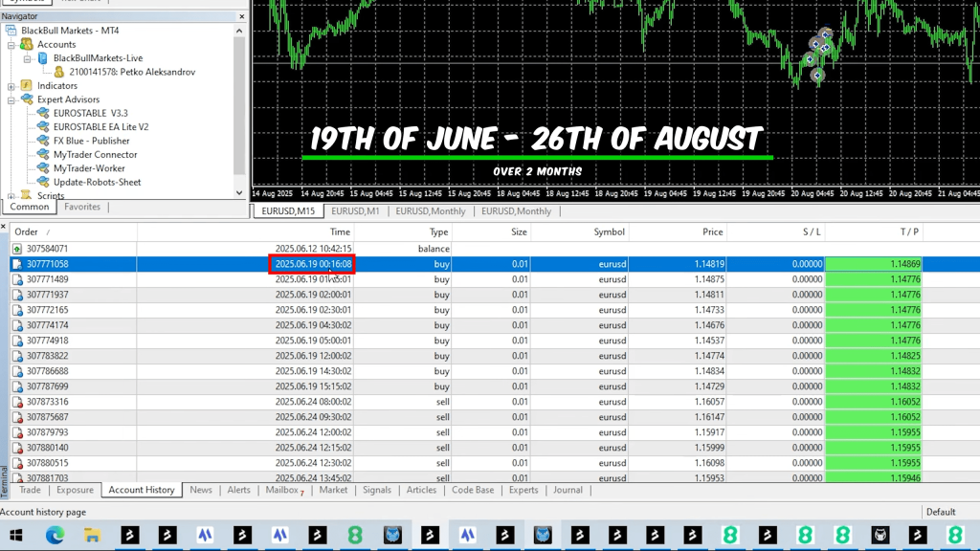Click the sell order icon for 307873316
Screen dimensions: 980x551
tap(17, 402)
